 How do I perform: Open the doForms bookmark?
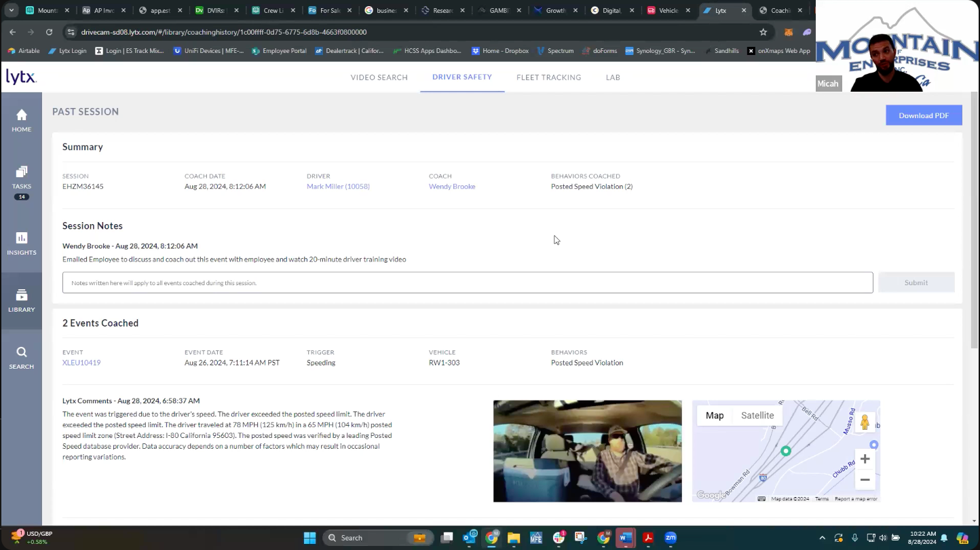pyautogui.click(x=599, y=51)
